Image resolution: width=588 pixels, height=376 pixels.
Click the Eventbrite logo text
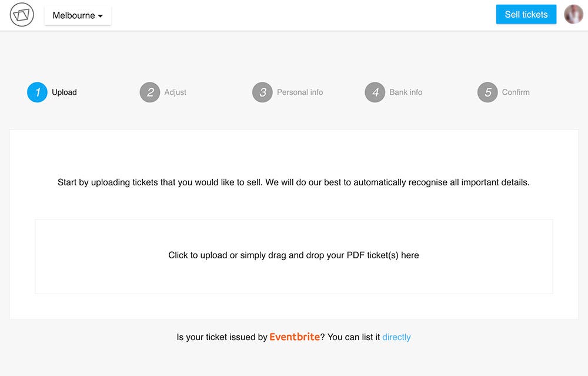[295, 337]
